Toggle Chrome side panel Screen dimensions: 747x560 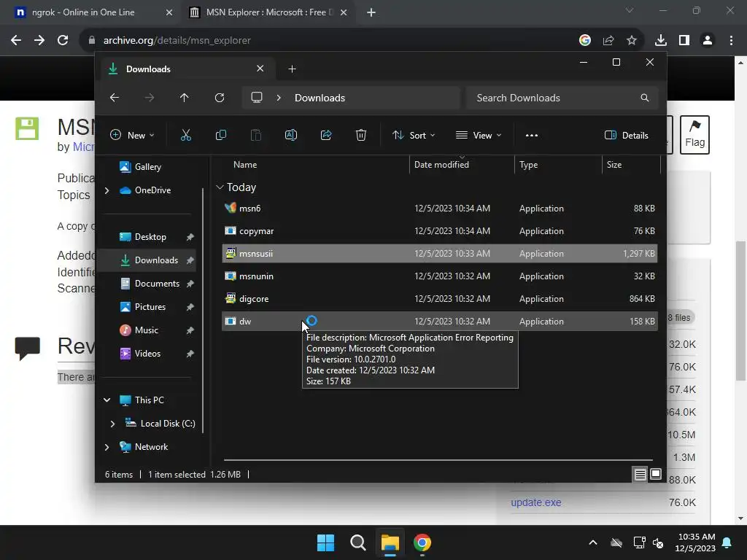(x=684, y=41)
